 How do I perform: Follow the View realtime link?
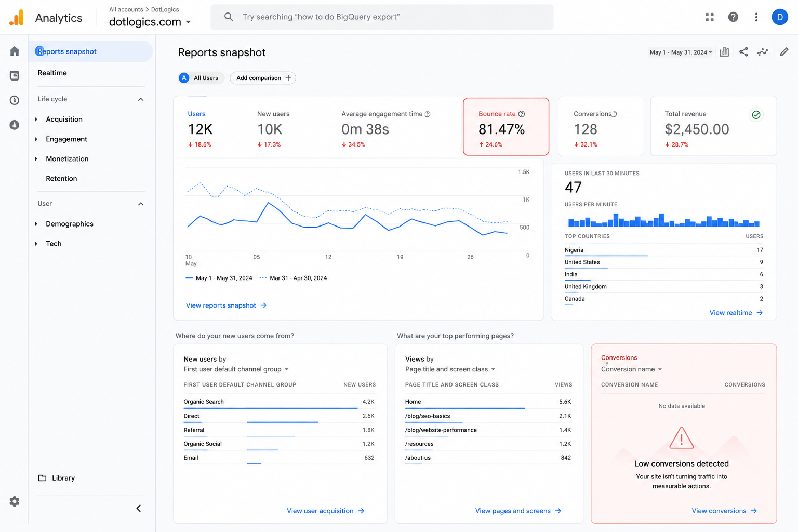[x=736, y=313]
